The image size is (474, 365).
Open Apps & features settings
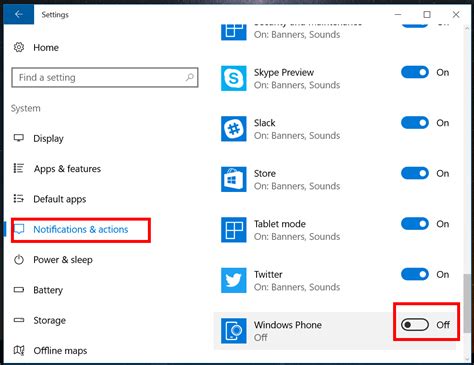point(67,169)
